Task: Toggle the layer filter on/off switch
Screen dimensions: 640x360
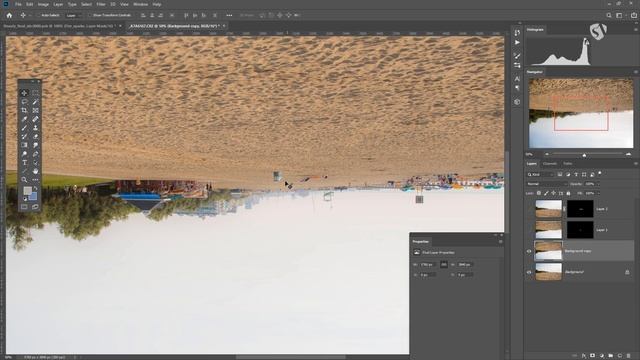Action: coord(600,173)
